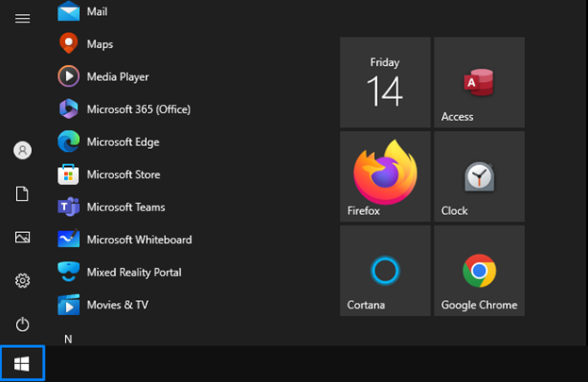
Task: Select the Microsoft Teams label
Action: (126, 208)
